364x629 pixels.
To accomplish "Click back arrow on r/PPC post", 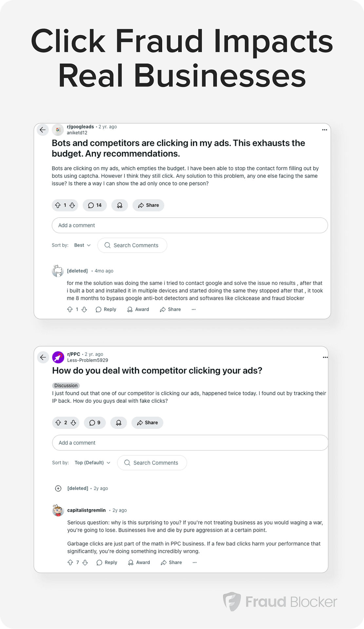I will [43, 357].
